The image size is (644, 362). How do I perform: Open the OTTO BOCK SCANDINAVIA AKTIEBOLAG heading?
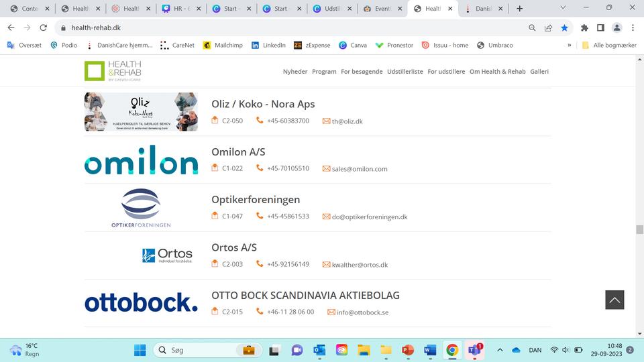(306, 295)
